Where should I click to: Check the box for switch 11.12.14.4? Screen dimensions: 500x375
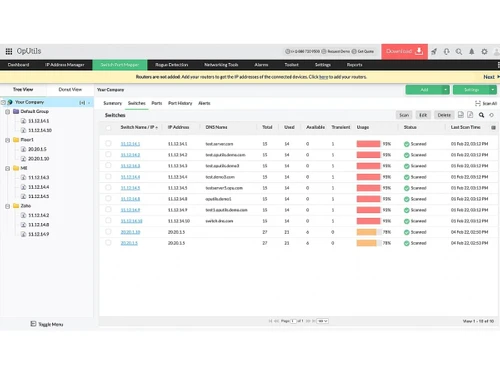pos(108,176)
